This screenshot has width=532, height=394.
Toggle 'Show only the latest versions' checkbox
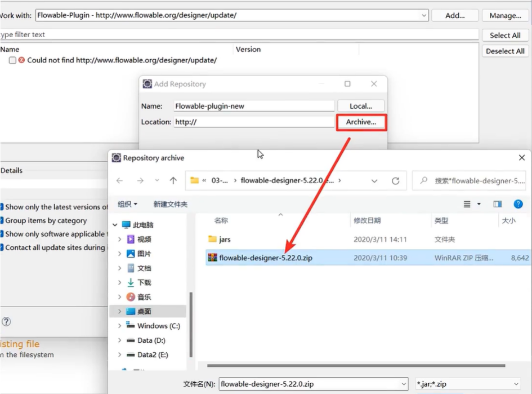coord(2,207)
